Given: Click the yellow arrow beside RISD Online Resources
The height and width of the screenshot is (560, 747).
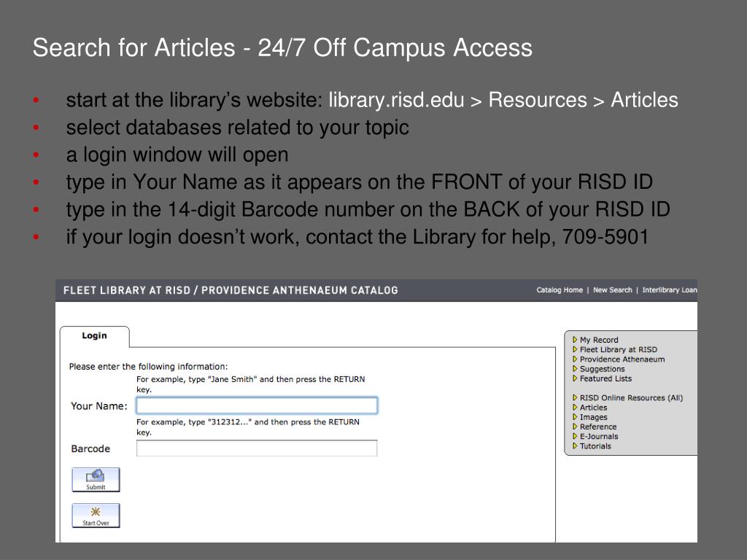Looking at the screenshot, I should 575,397.
